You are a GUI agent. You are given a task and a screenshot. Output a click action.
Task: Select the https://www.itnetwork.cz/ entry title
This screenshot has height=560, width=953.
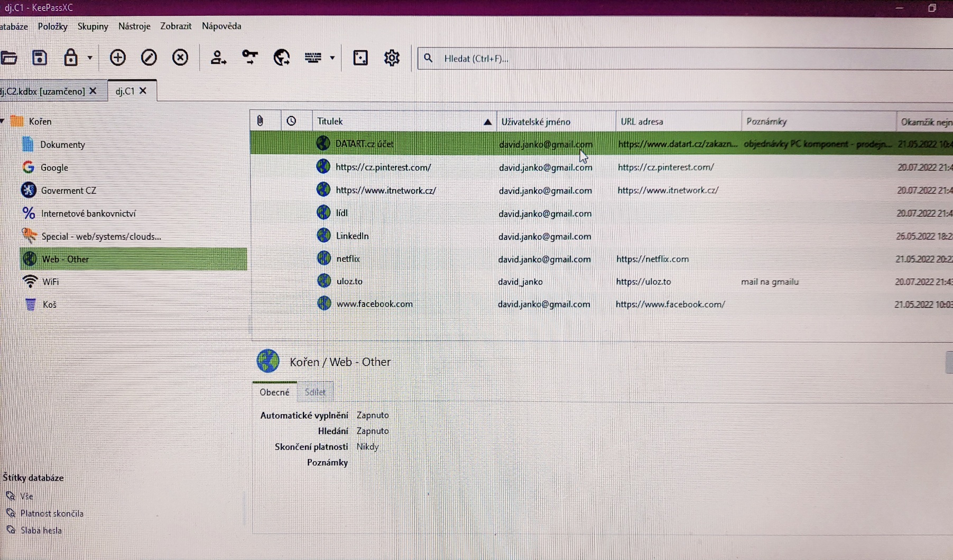386,190
